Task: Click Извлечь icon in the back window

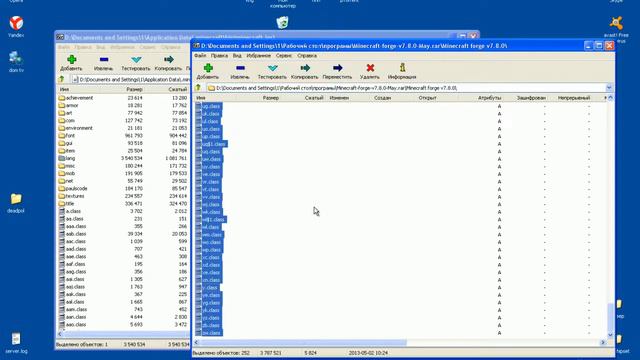Action: pyautogui.click(x=104, y=60)
